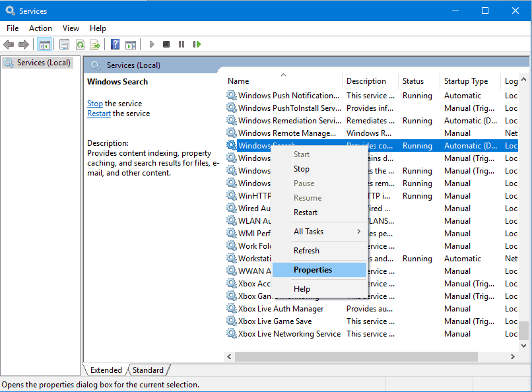Select the Windows PushToInstall Service row
Viewport: 532px width, 392px height.
372,108
